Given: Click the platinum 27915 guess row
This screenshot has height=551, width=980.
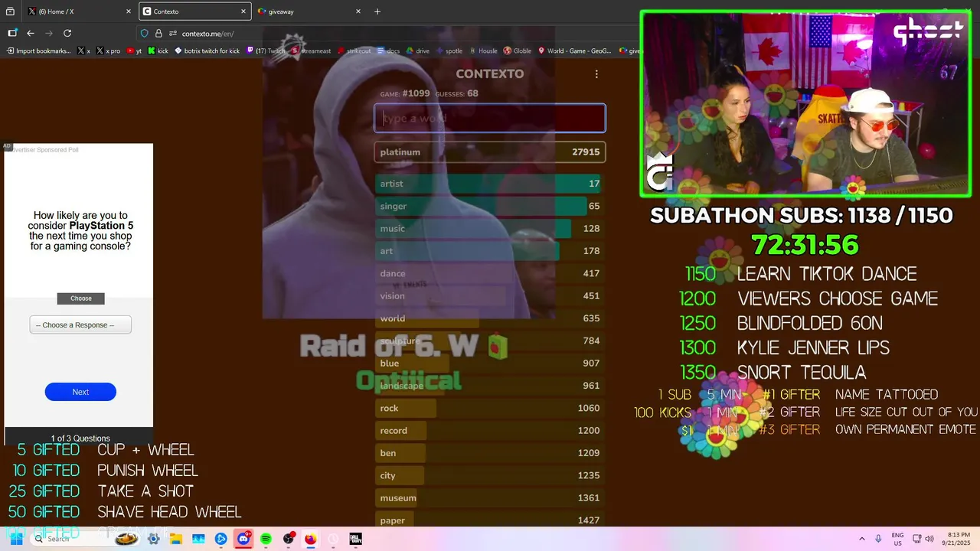Looking at the screenshot, I should coord(490,152).
